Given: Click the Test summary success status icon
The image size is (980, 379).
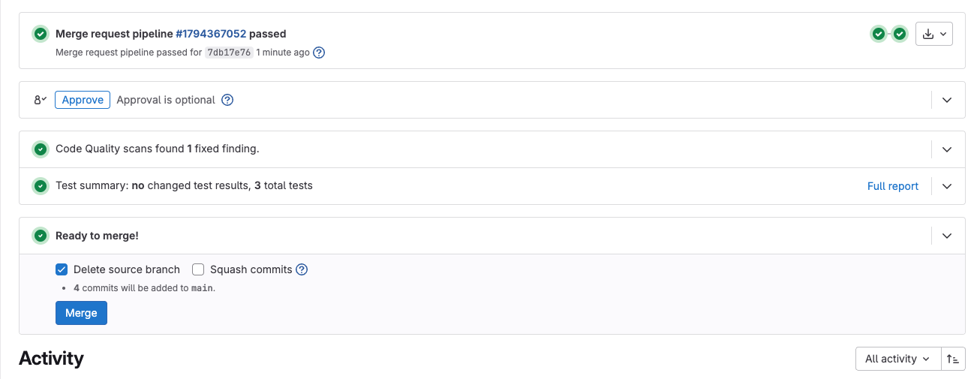Looking at the screenshot, I should pyautogui.click(x=41, y=185).
